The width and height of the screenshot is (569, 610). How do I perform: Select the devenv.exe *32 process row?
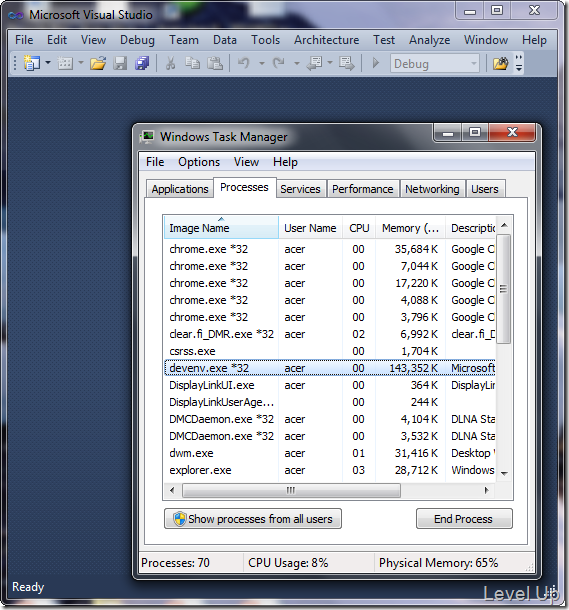(x=330, y=368)
